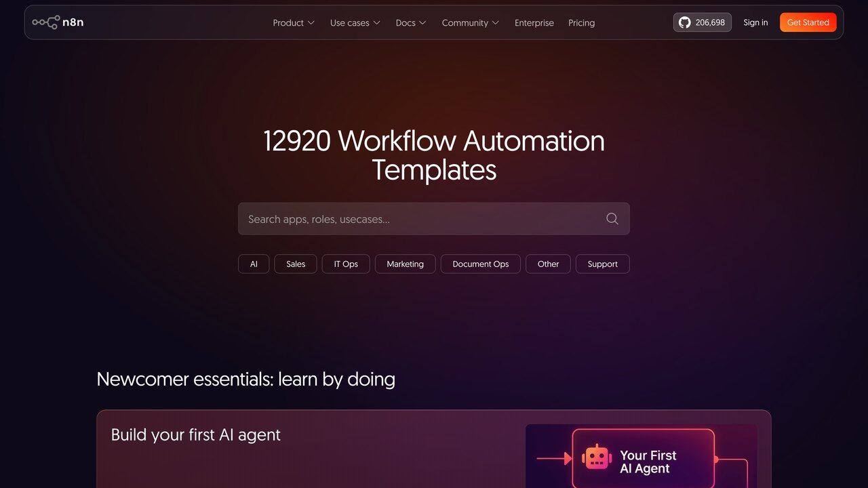
Task: Open the Pricing page
Action: [581, 22]
